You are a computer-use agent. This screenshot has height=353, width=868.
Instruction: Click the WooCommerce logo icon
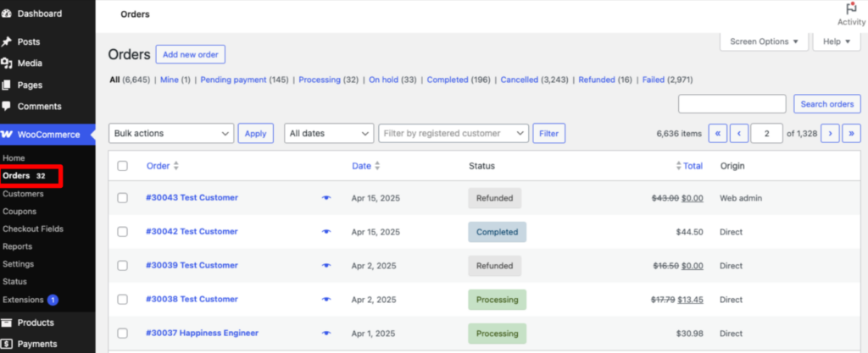7,135
